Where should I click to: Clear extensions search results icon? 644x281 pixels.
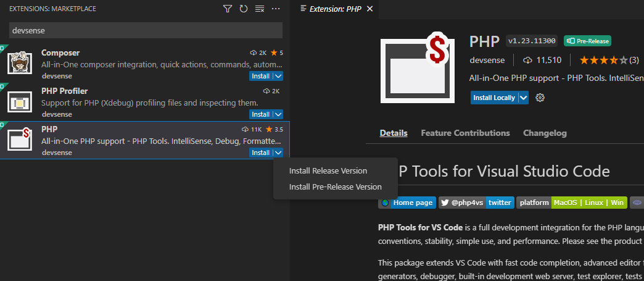coord(260,9)
